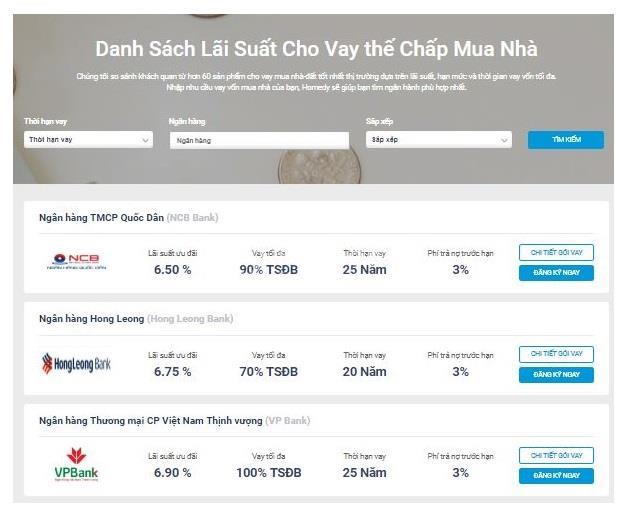
Task: Open CHI TIẾT GÓI VAY for NCB Bank
Action: (x=556, y=253)
